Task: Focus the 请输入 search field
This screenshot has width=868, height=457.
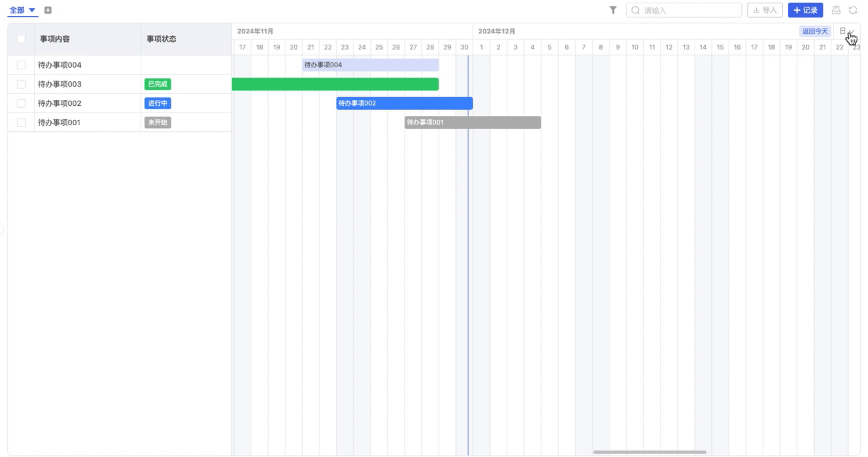Action: click(x=684, y=10)
